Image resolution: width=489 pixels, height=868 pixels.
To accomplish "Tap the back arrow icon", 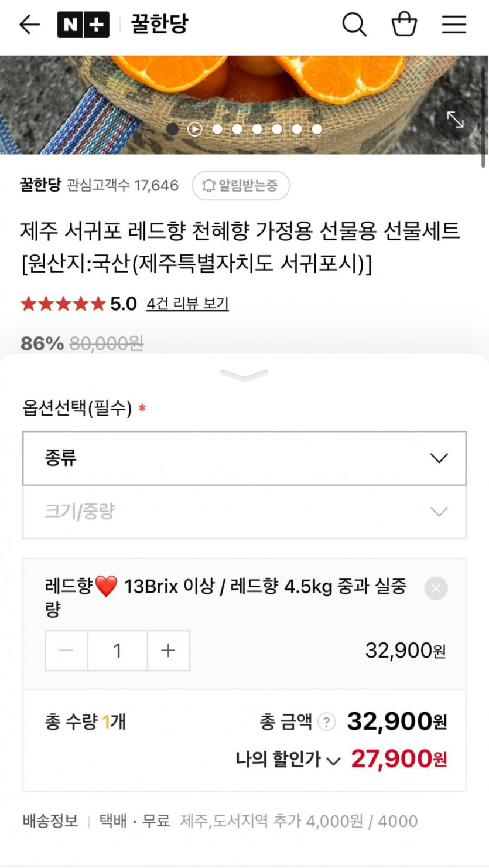I will pos(29,25).
